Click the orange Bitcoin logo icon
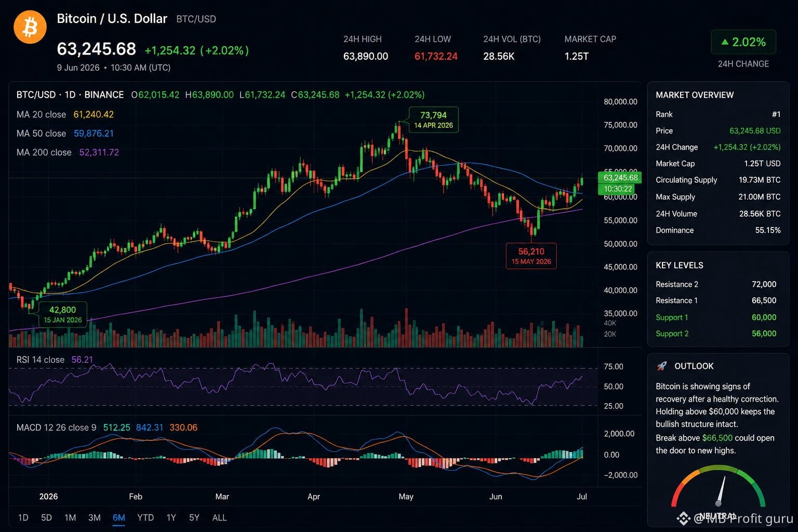 pos(30,27)
